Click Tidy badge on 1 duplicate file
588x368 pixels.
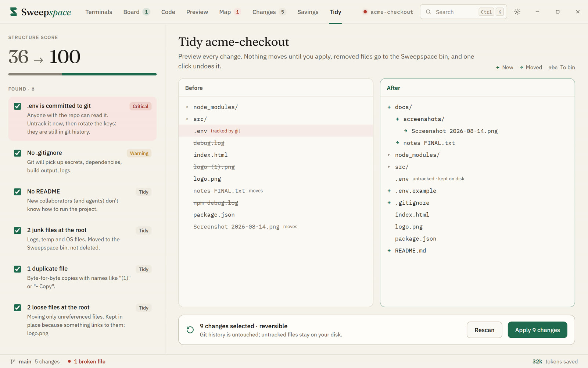[x=144, y=269]
